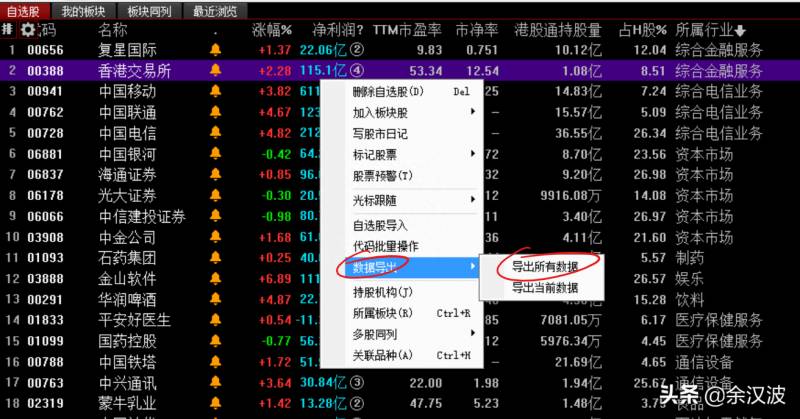Image resolution: width=800 pixels, height=419 pixels.
Task: Click the bell icon for 香港交易所
Action: 215,70
